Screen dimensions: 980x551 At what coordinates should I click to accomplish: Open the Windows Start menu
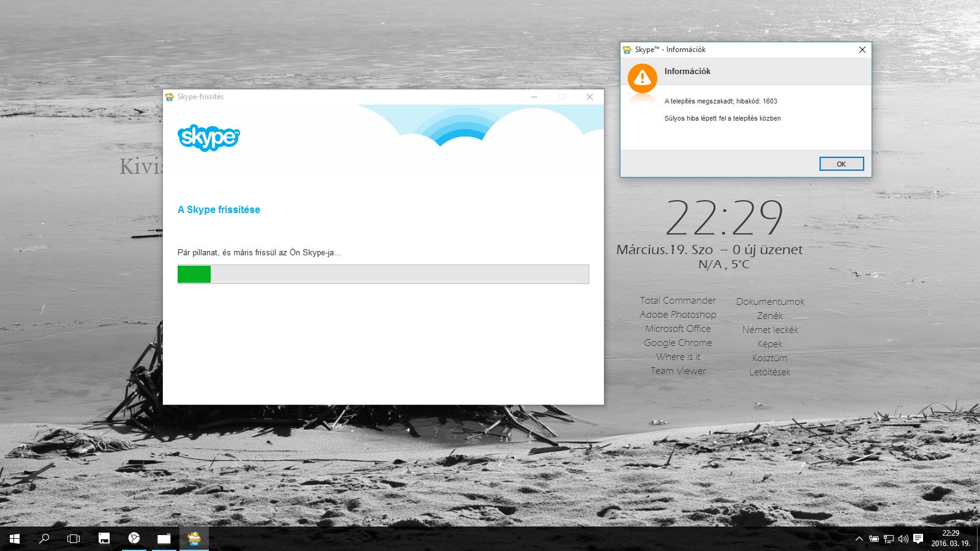pyautogui.click(x=15, y=539)
